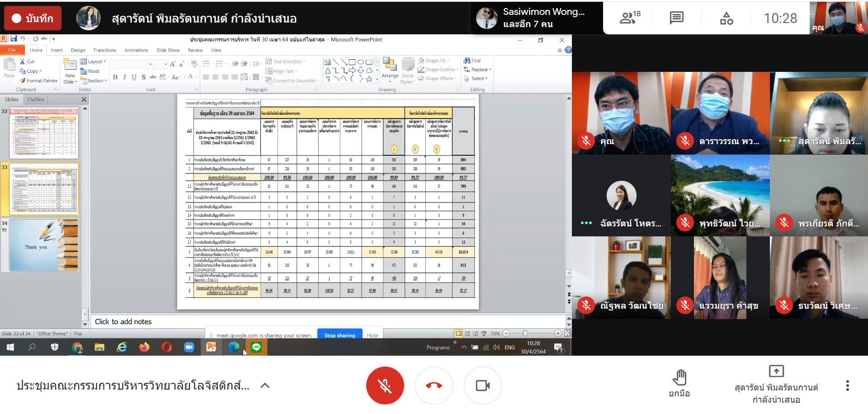Expand meeting details chevron beside title
This screenshot has height=414, width=868.
(x=265, y=386)
